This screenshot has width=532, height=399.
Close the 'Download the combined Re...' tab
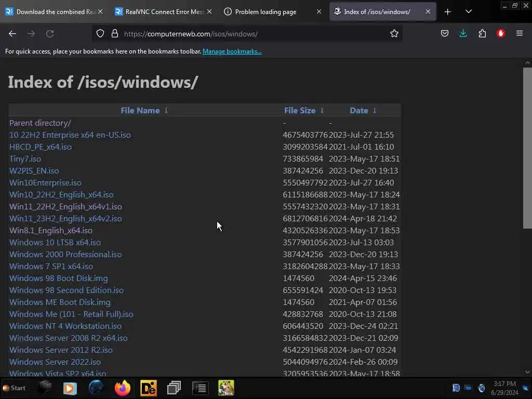point(100,11)
